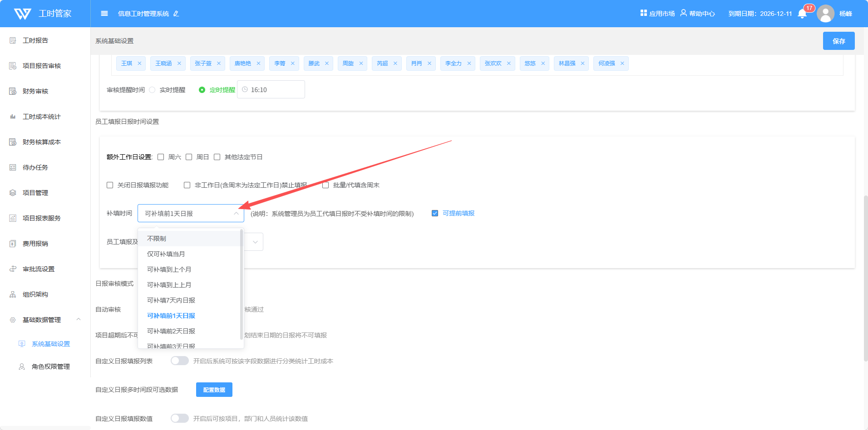
Task: Click the 保存 button
Action: (838, 41)
